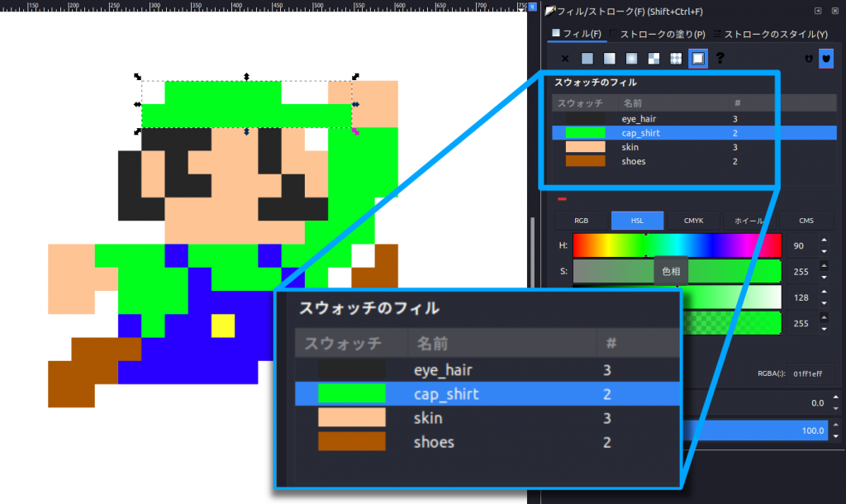Set fill rule to nonzero solid heart icon
The image size is (846, 504).
pos(826,59)
